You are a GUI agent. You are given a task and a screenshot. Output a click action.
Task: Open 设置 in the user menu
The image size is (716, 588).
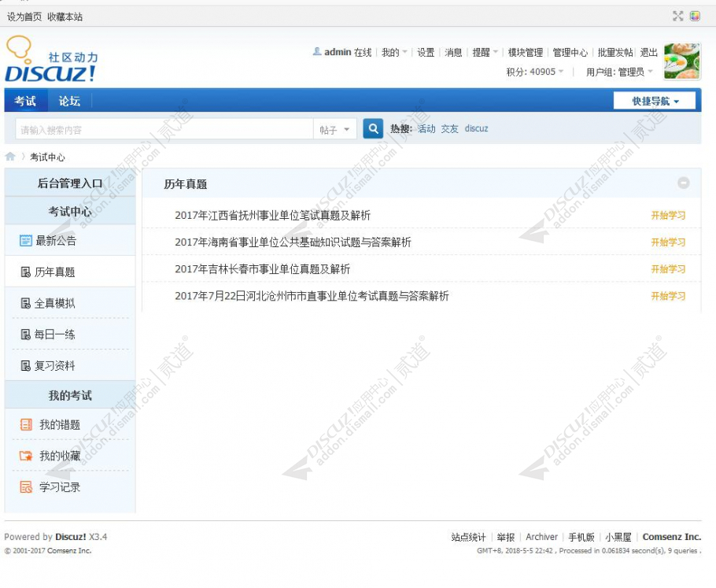click(x=426, y=53)
